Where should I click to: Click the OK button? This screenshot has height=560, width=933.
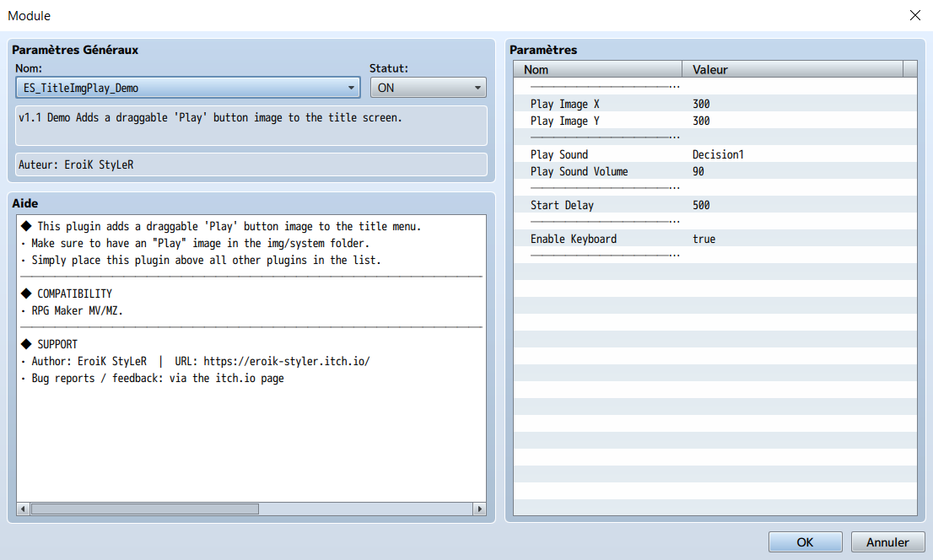[x=805, y=542]
